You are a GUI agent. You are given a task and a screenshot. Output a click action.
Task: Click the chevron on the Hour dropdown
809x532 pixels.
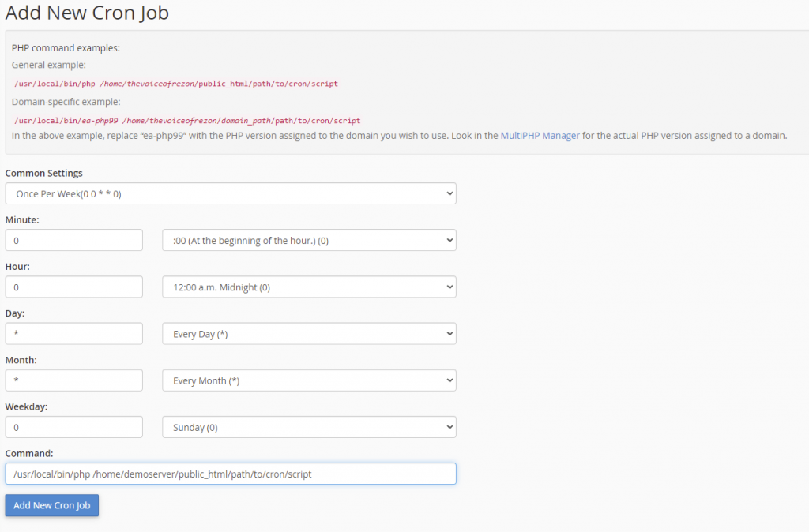tap(448, 287)
